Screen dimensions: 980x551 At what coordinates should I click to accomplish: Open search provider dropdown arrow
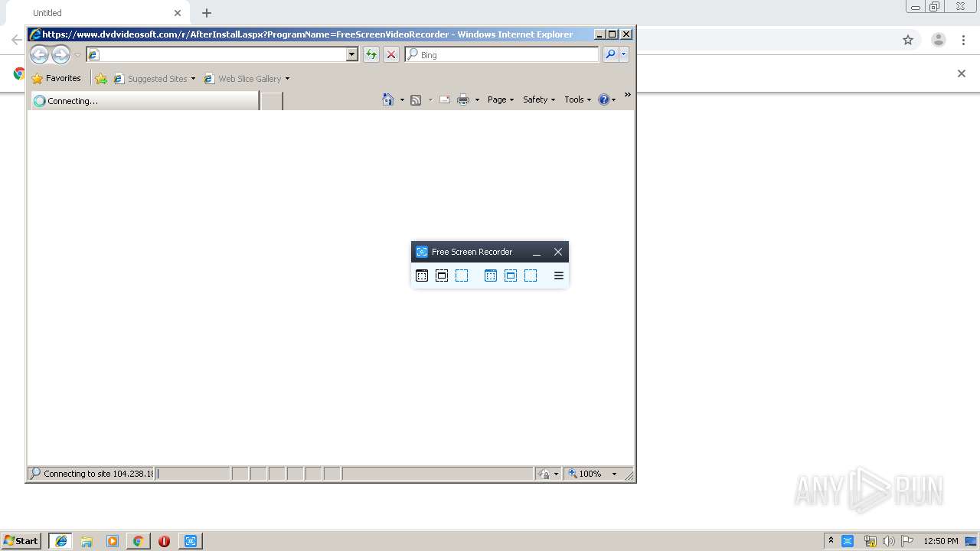coord(624,54)
